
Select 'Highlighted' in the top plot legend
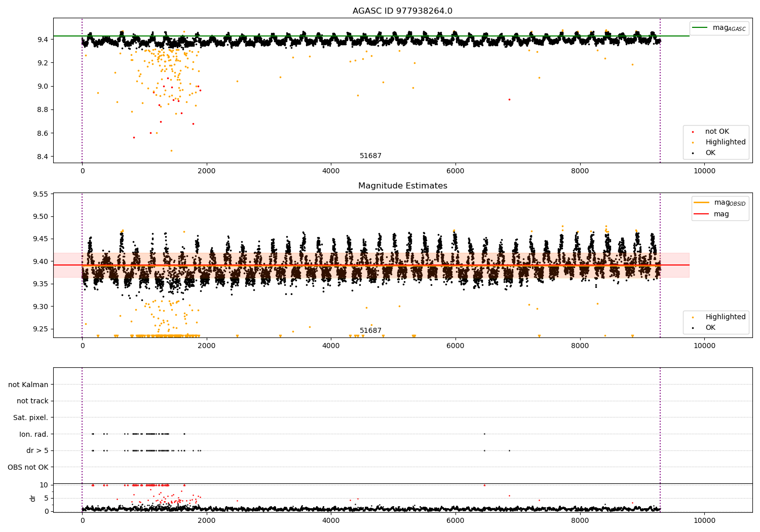(725, 142)
